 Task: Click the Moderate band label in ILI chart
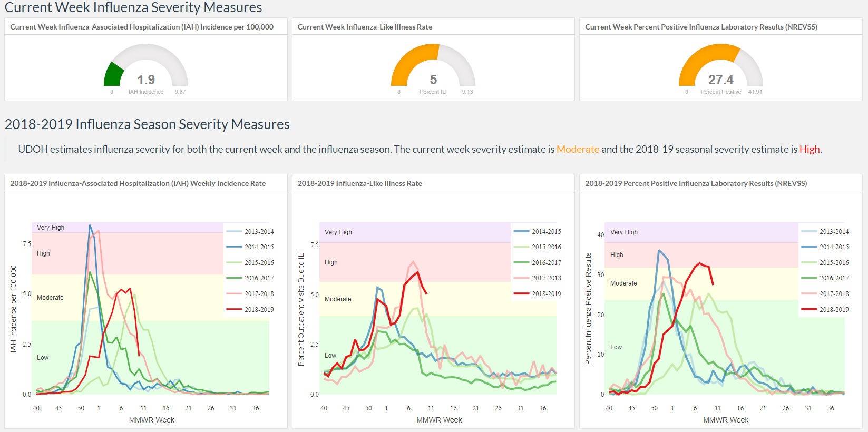click(338, 299)
